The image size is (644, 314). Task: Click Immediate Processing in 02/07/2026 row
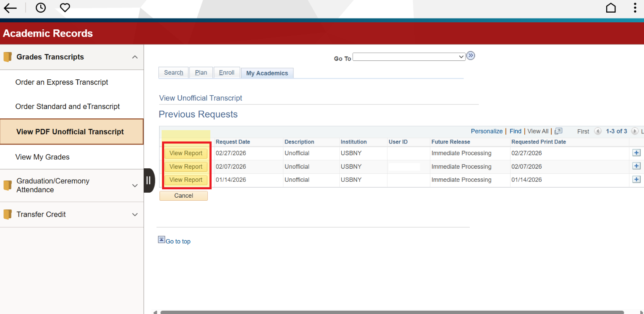pyautogui.click(x=461, y=167)
